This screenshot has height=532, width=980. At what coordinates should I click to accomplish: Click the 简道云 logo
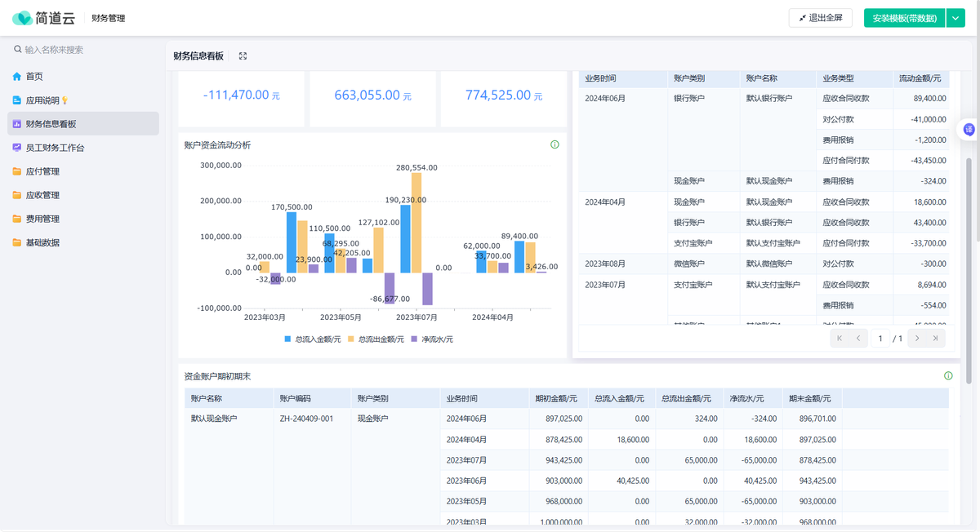(46, 18)
